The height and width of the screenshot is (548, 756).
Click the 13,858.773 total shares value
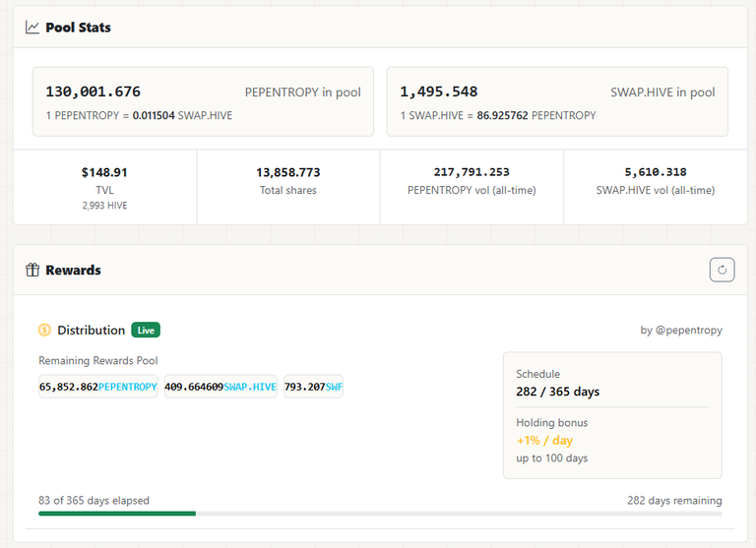pos(288,172)
